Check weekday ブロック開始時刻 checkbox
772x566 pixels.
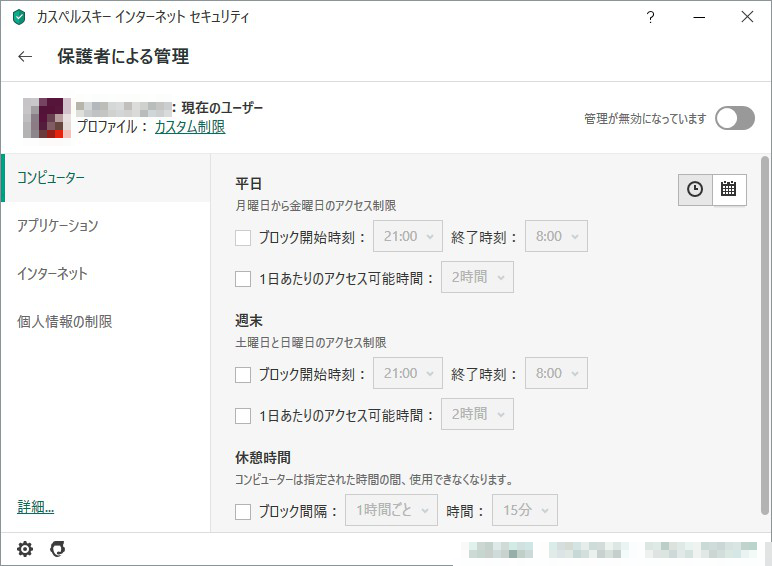(x=243, y=238)
